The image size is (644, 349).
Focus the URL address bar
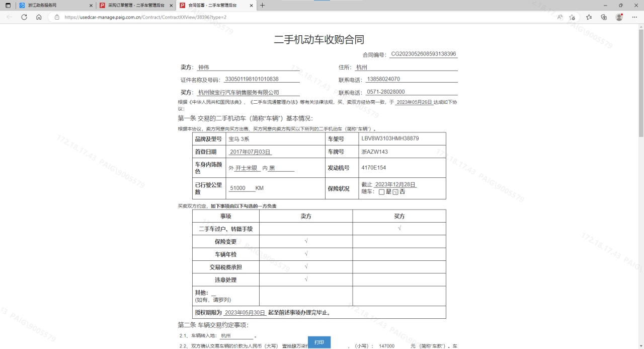[302, 17]
